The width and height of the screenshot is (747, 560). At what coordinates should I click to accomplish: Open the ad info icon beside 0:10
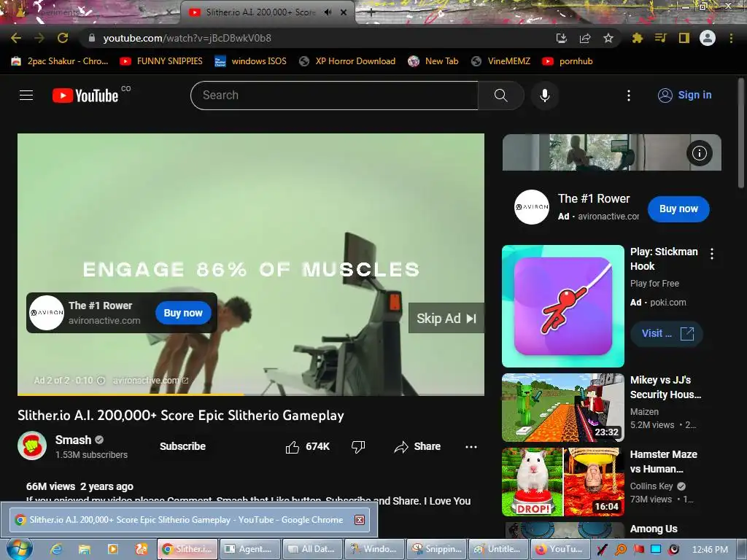click(101, 381)
